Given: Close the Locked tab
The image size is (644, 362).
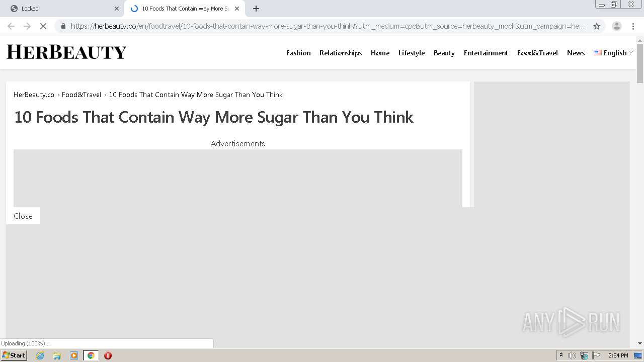Looking at the screenshot, I should [x=117, y=9].
